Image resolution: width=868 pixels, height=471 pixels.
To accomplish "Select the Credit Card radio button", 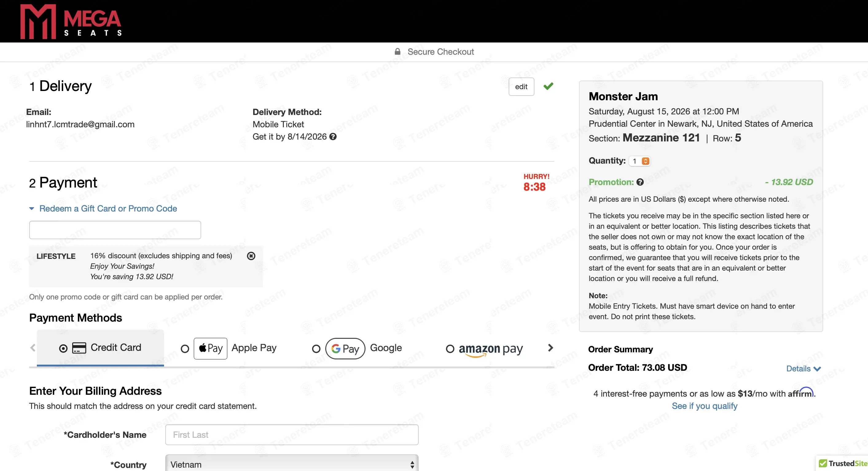I will coord(63,348).
